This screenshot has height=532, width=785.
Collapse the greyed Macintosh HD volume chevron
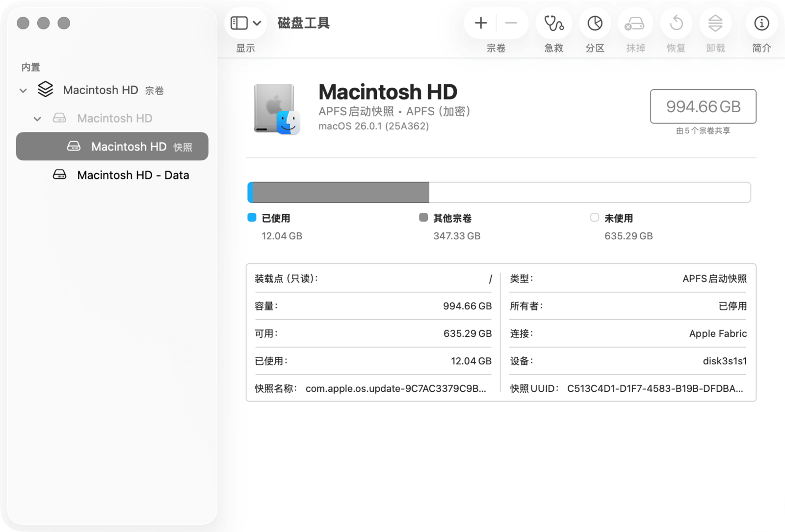37,119
